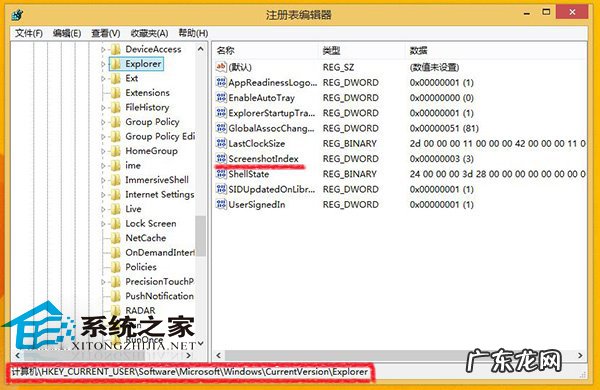
Task: Click the Internet Settings folder icon
Action: tap(115, 195)
